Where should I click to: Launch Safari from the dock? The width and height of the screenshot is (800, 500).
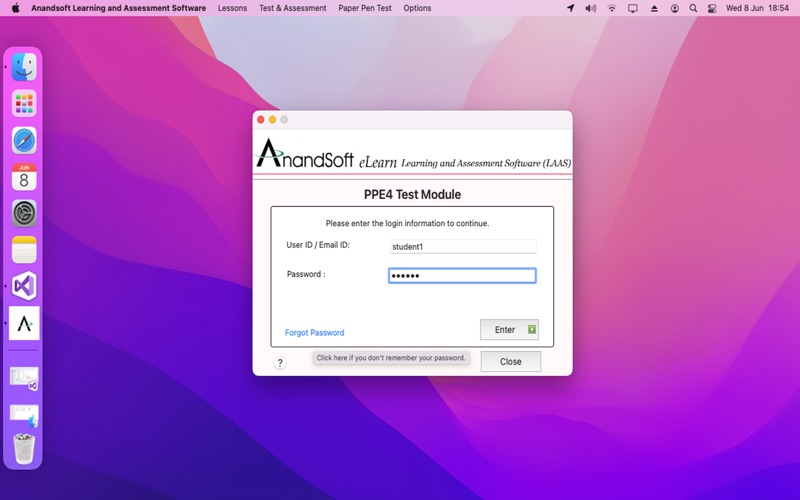[x=24, y=140]
